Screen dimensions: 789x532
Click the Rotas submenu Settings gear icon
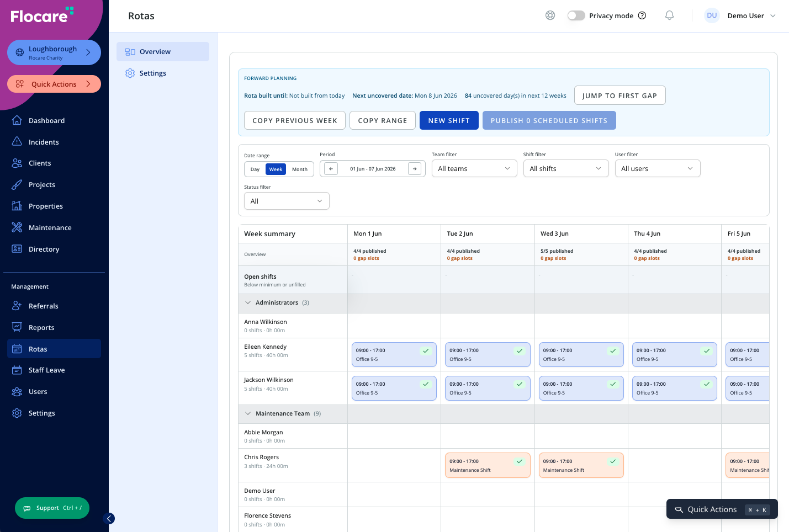(130, 73)
